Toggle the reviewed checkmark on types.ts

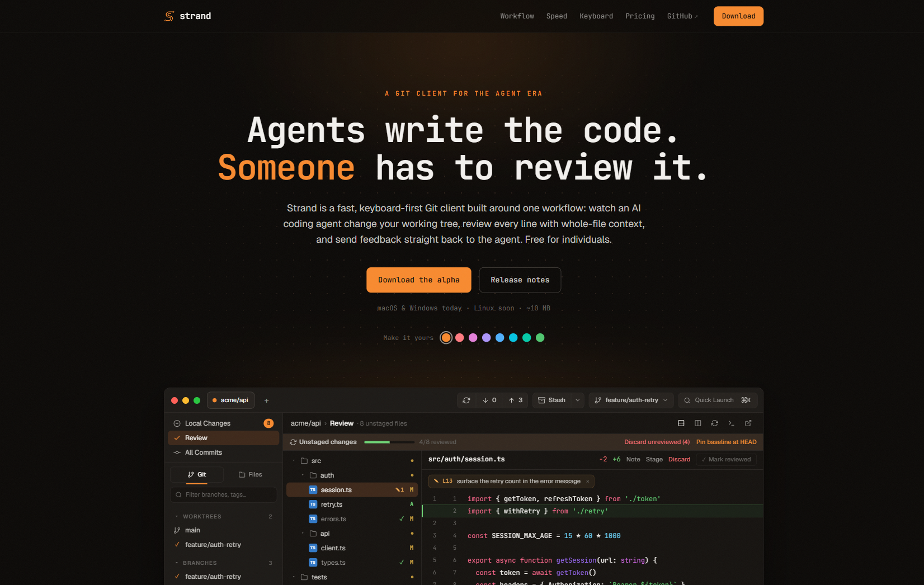(x=401, y=563)
